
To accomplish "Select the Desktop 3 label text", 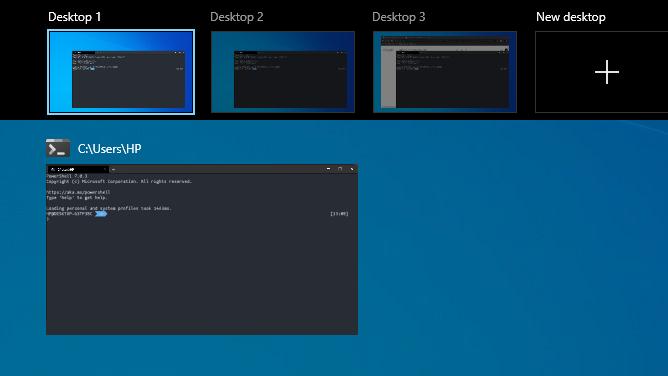I will pos(398,17).
